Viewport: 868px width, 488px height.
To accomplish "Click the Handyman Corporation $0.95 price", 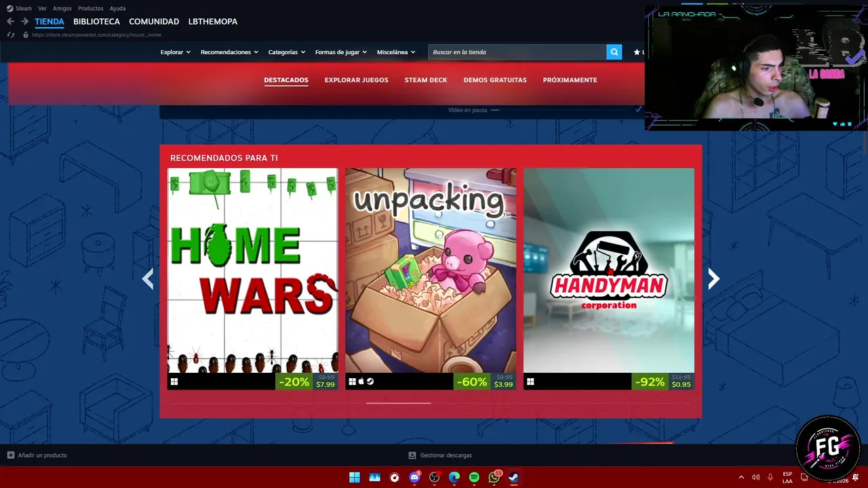I will pyautogui.click(x=682, y=384).
